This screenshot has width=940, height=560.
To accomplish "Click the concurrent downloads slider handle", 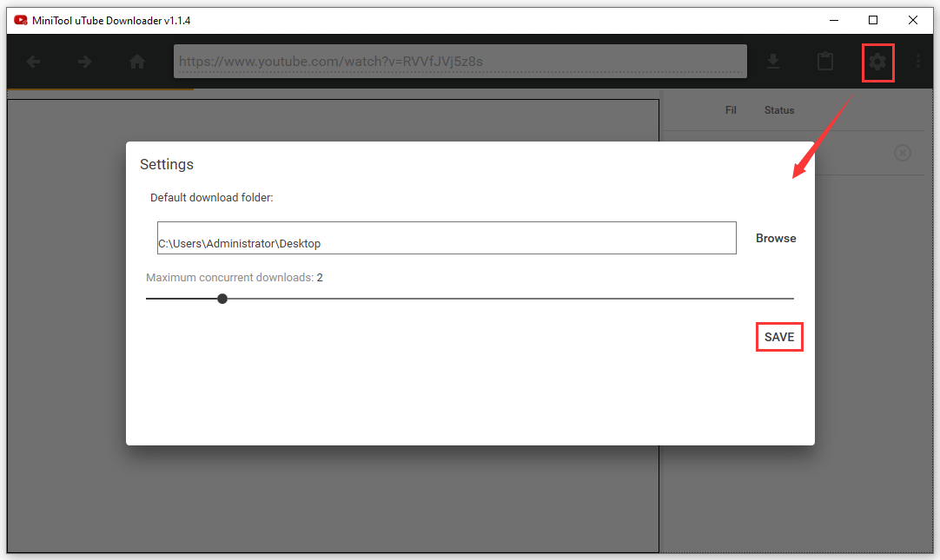I will [222, 299].
